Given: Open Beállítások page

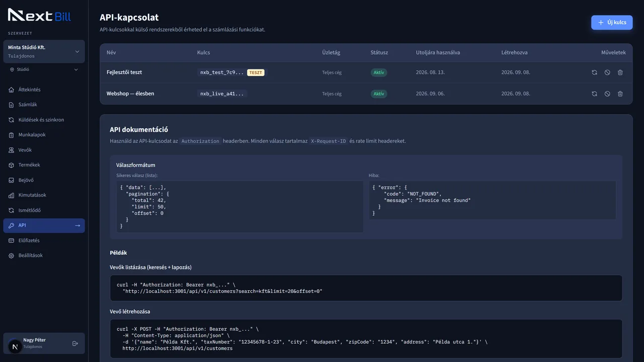Looking at the screenshot, I should click(x=44, y=255).
